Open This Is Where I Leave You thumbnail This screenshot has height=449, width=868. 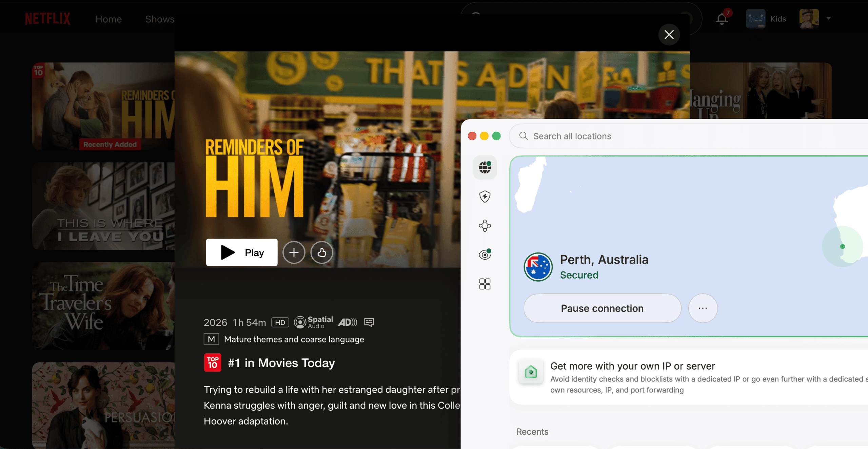tap(103, 206)
